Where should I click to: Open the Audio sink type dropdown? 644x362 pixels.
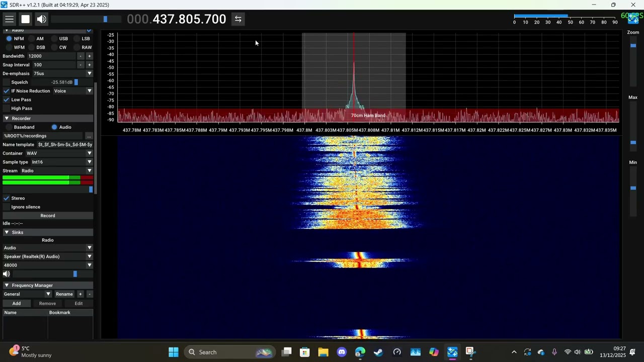point(48,248)
